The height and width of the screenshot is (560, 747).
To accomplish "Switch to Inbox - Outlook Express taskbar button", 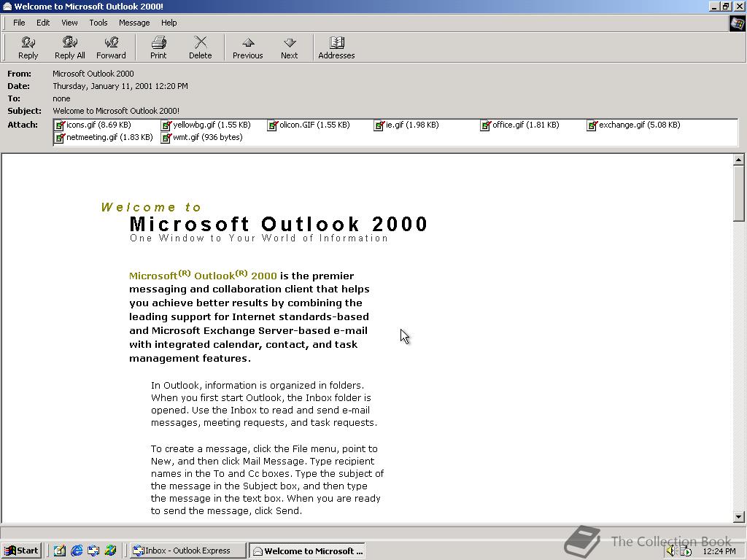I will tap(187, 551).
